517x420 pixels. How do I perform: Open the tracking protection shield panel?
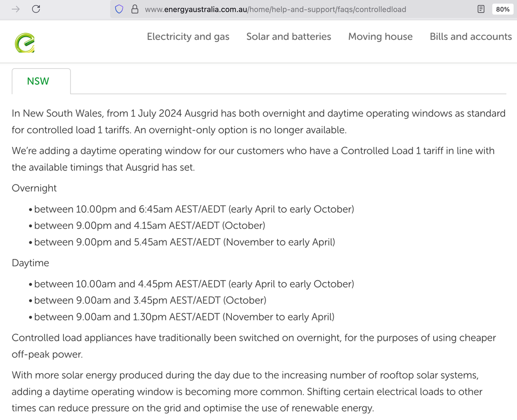[120, 9]
